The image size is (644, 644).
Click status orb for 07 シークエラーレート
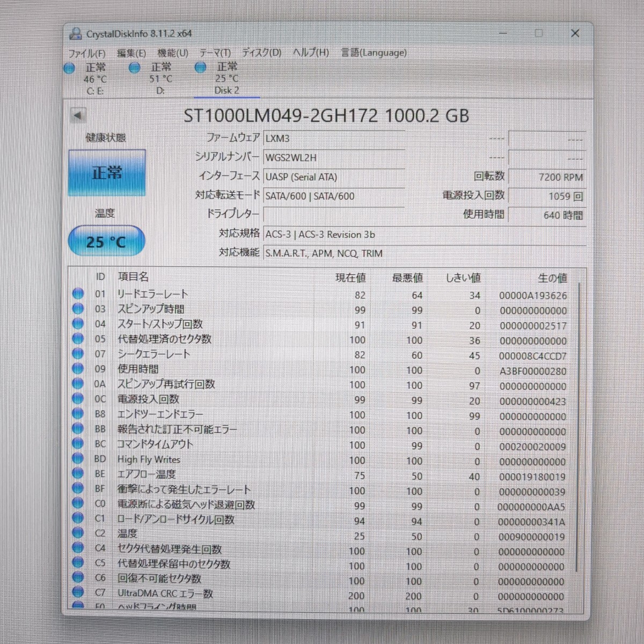click(x=78, y=354)
